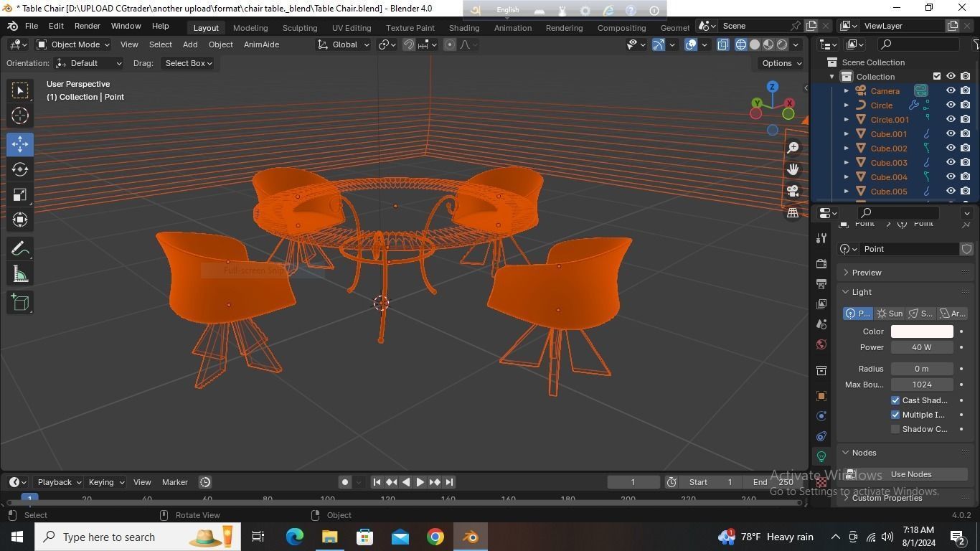
Task: Choose the Measure tool
Action: 20,274
